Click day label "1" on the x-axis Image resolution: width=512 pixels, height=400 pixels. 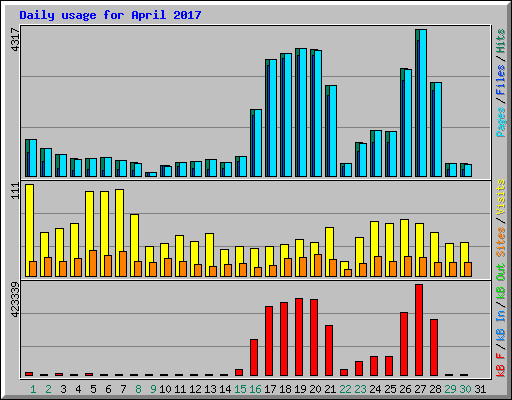coord(33,389)
